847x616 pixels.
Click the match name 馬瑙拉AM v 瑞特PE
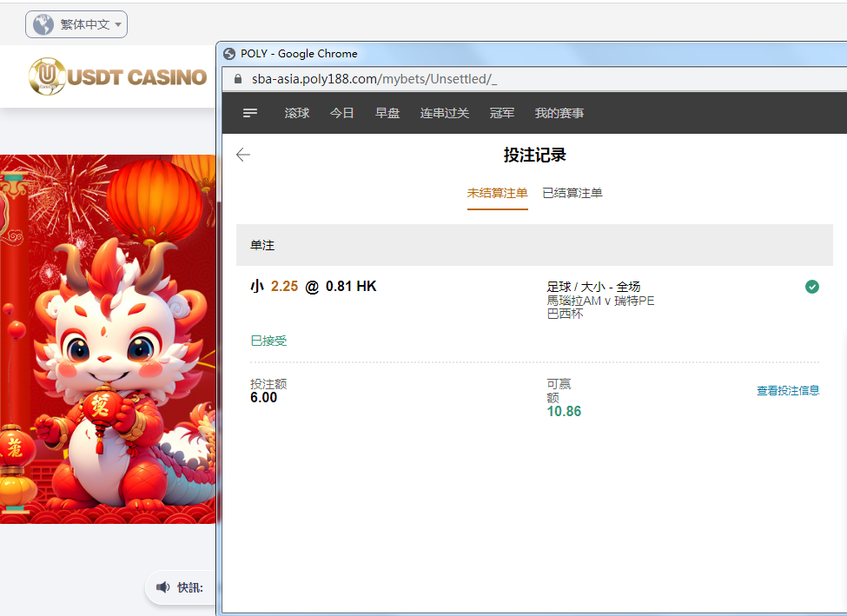[600, 301]
